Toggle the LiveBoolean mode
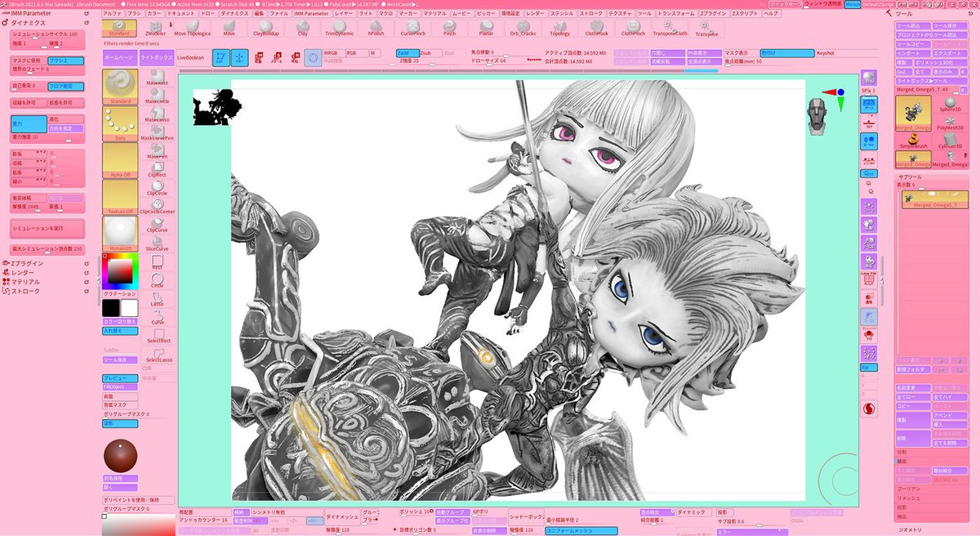The height and width of the screenshot is (536, 980). [x=193, y=57]
